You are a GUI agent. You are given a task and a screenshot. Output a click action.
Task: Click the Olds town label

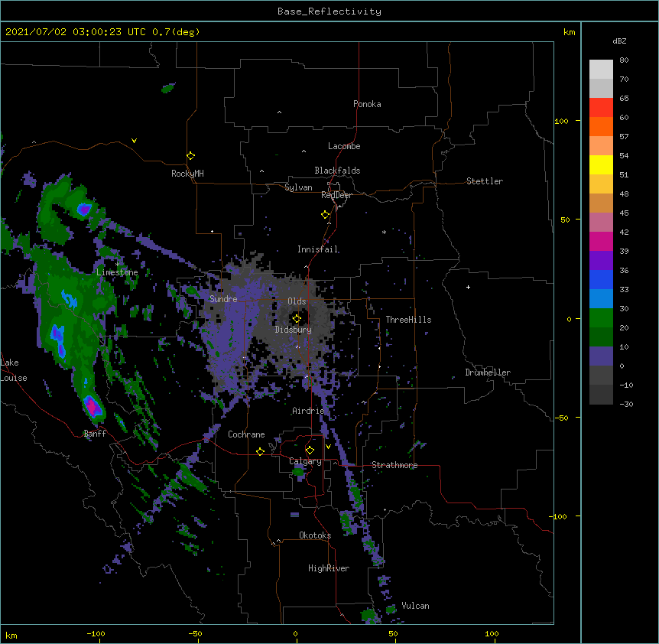[x=297, y=301]
